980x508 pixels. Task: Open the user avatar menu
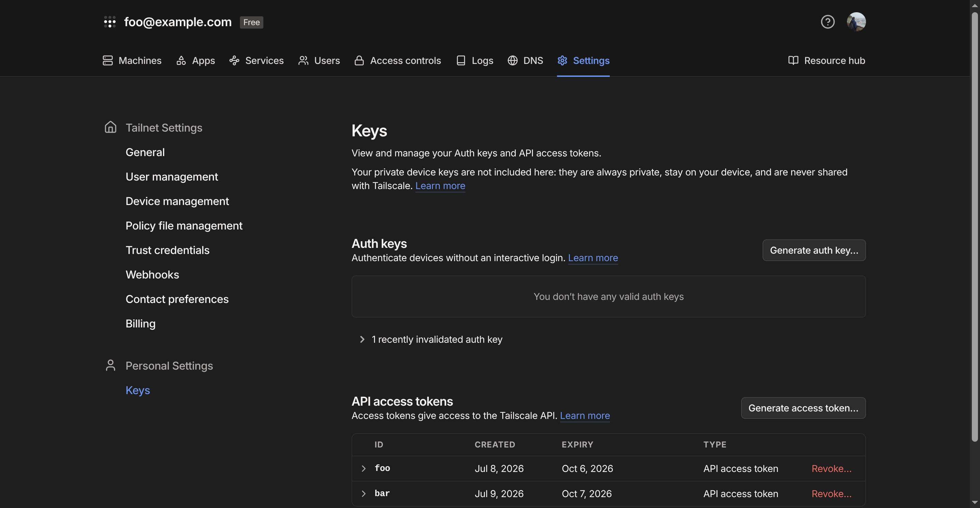[856, 22]
